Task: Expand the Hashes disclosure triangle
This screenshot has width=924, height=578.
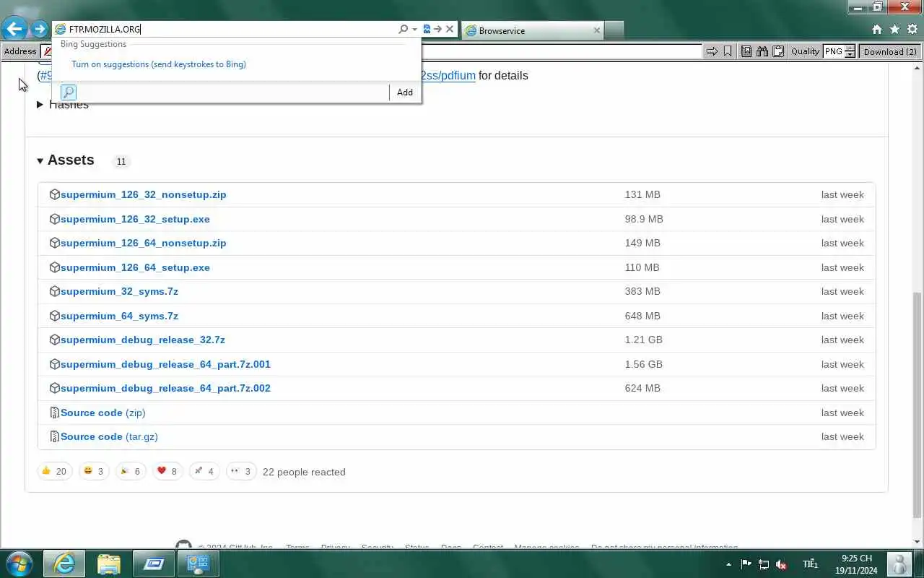Action: [x=40, y=105]
